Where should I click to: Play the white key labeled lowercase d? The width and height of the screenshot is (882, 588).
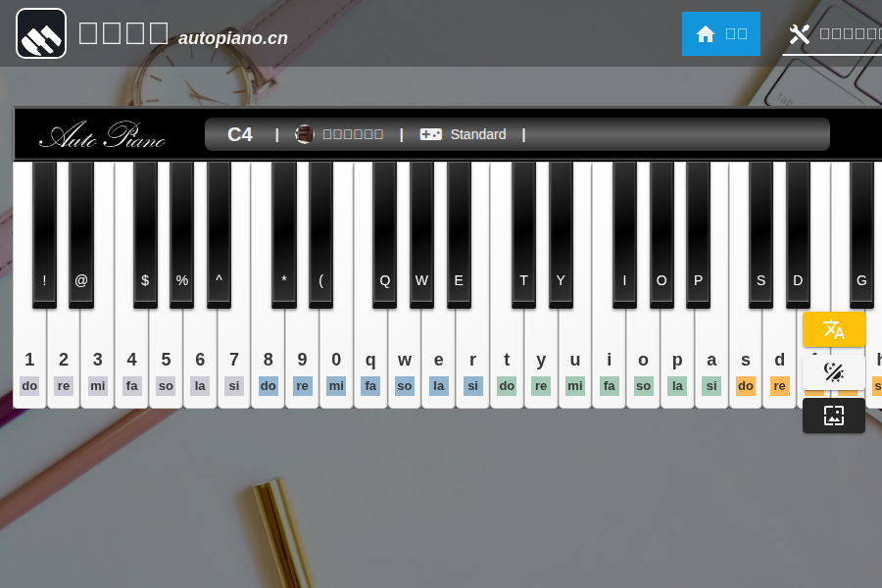780,360
